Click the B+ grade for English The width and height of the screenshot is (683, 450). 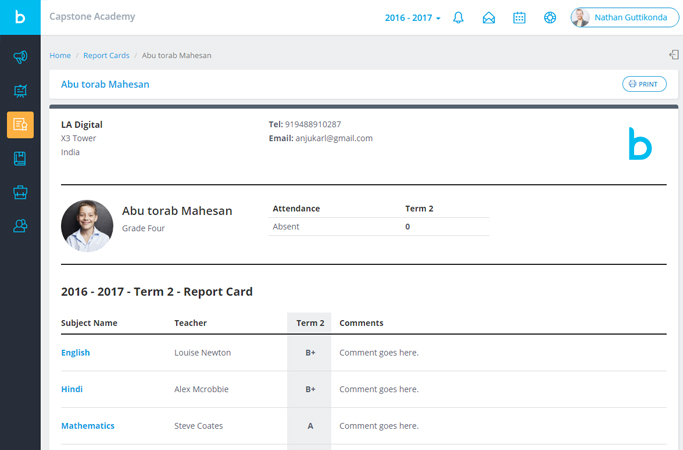pos(310,352)
